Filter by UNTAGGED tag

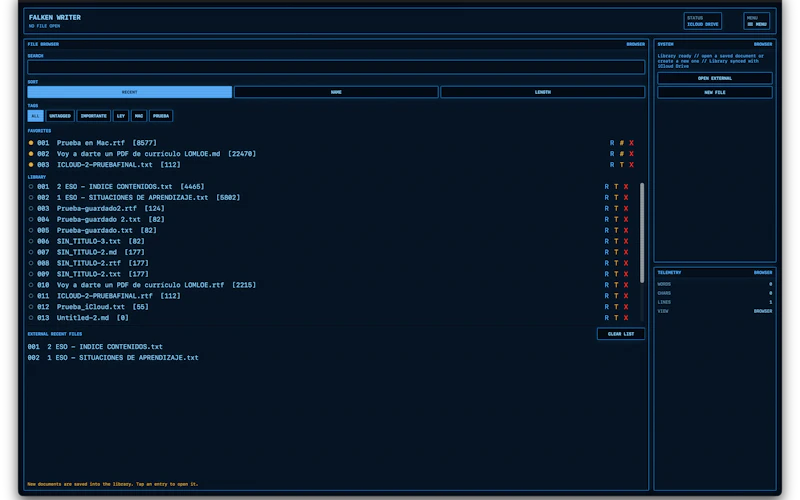click(60, 116)
